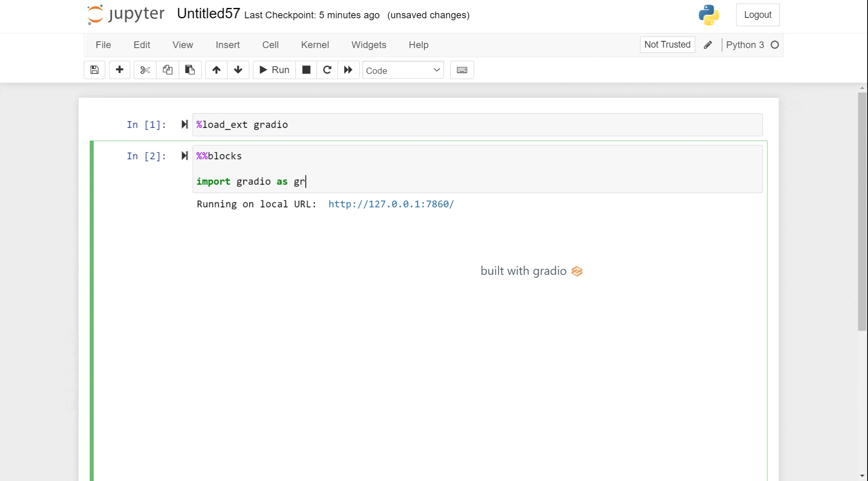This screenshot has height=481, width=868.
Task: Click the Copy selected cells icon
Action: pyautogui.click(x=168, y=70)
